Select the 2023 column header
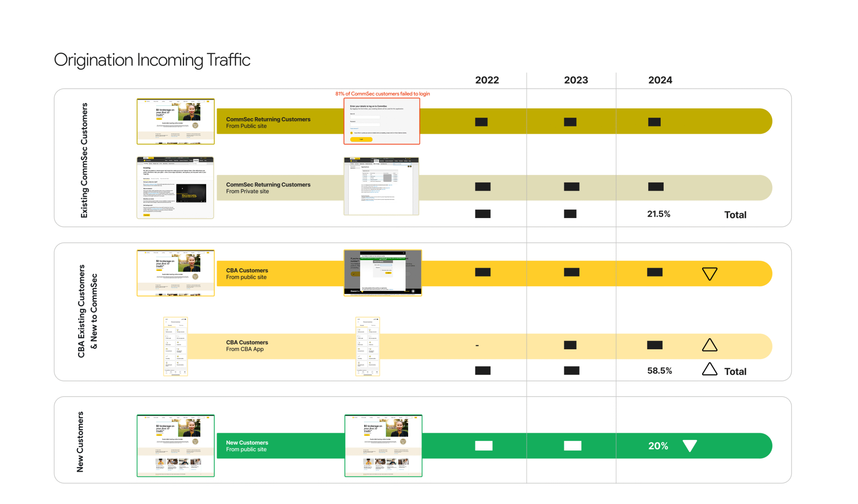Image resolution: width=858 pixels, height=504 pixels. [x=576, y=80]
